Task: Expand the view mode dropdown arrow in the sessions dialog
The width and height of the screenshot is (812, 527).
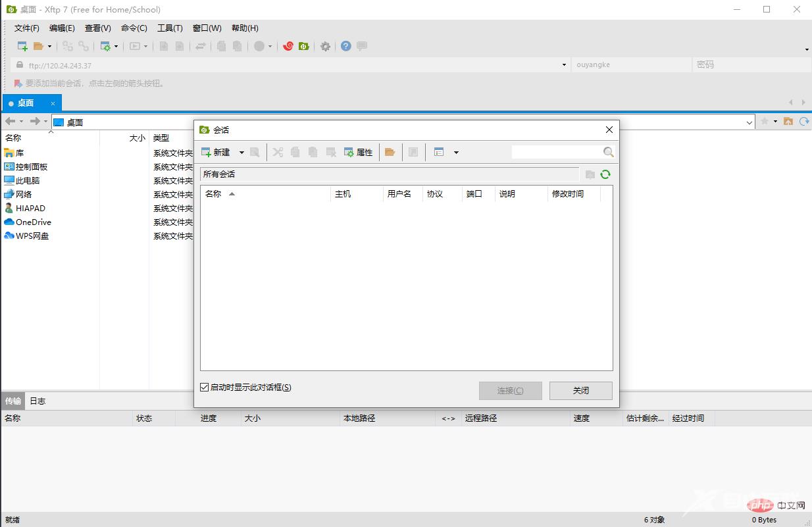Action: 456,153
